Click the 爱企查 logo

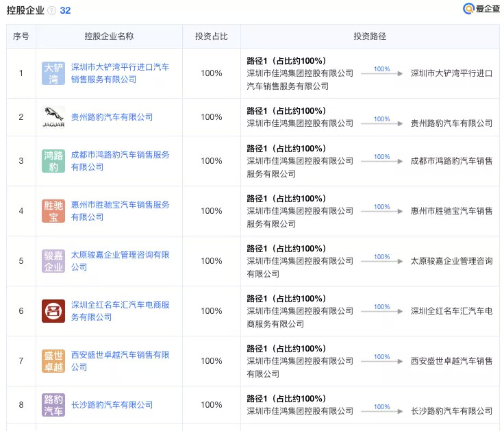tap(481, 9)
